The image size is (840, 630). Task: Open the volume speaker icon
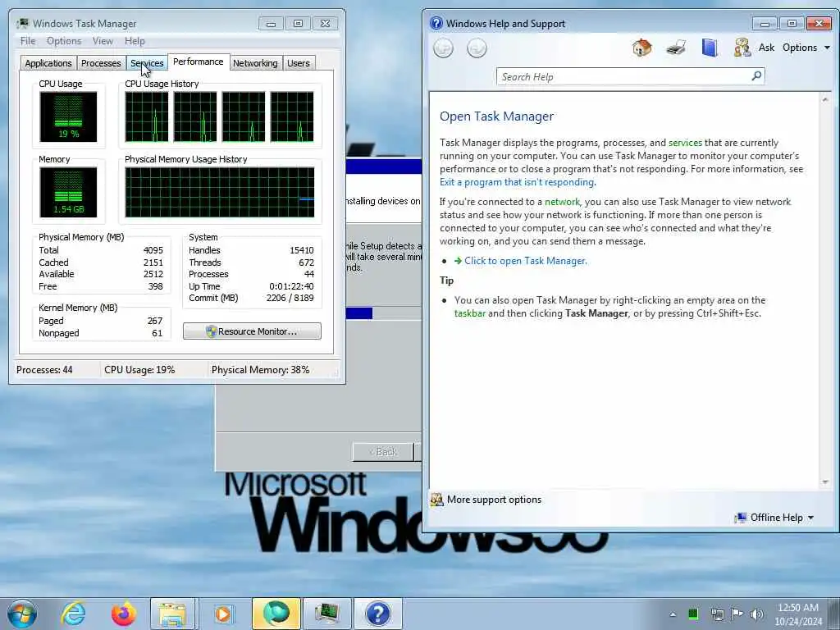(757, 614)
